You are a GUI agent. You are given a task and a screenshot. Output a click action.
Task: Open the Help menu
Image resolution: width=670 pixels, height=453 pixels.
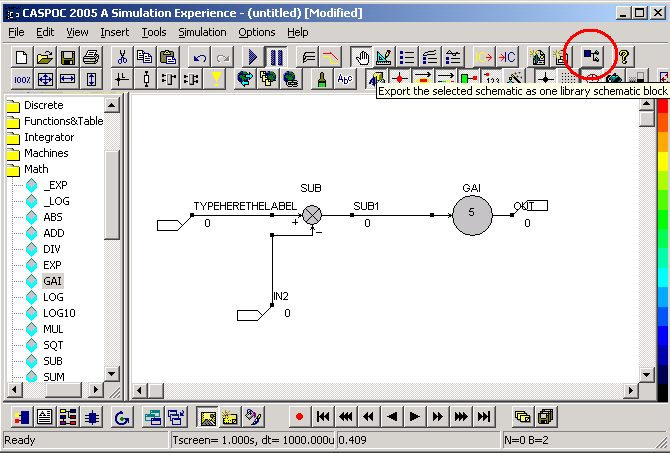(x=297, y=32)
